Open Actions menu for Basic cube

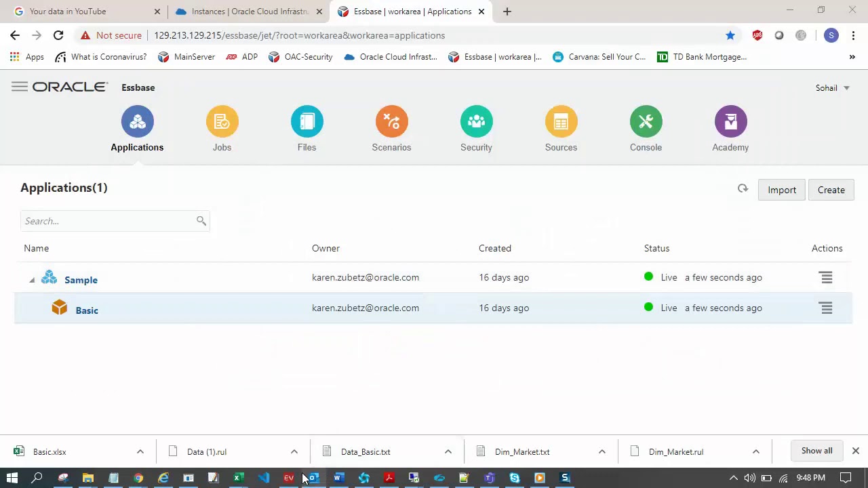pos(826,308)
